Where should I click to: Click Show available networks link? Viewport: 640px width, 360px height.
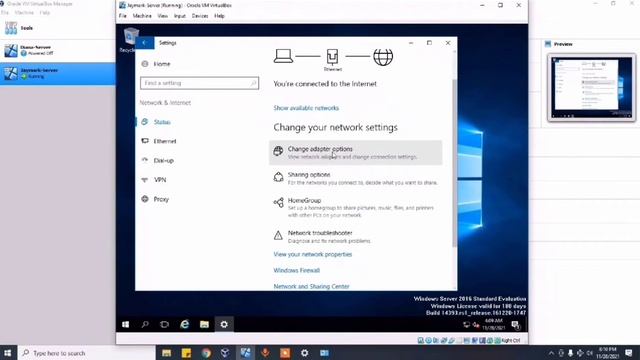click(x=306, y=108)
